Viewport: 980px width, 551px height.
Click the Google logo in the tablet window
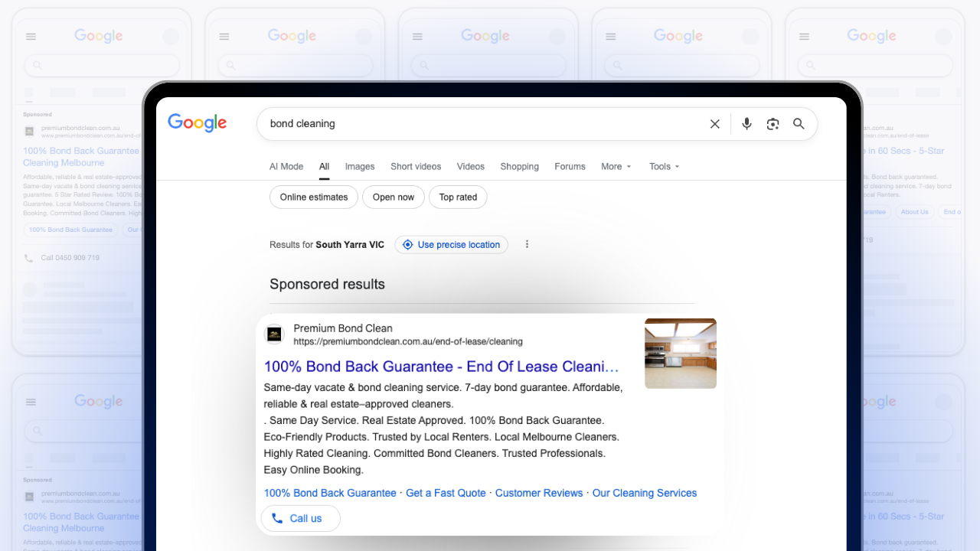click(x=198, y=122)
